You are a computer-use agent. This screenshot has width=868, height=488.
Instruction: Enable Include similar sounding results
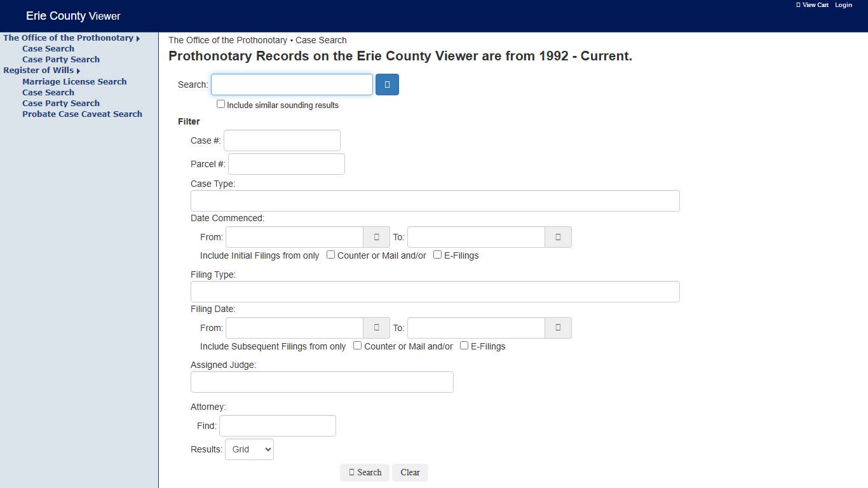click(221, 104)
